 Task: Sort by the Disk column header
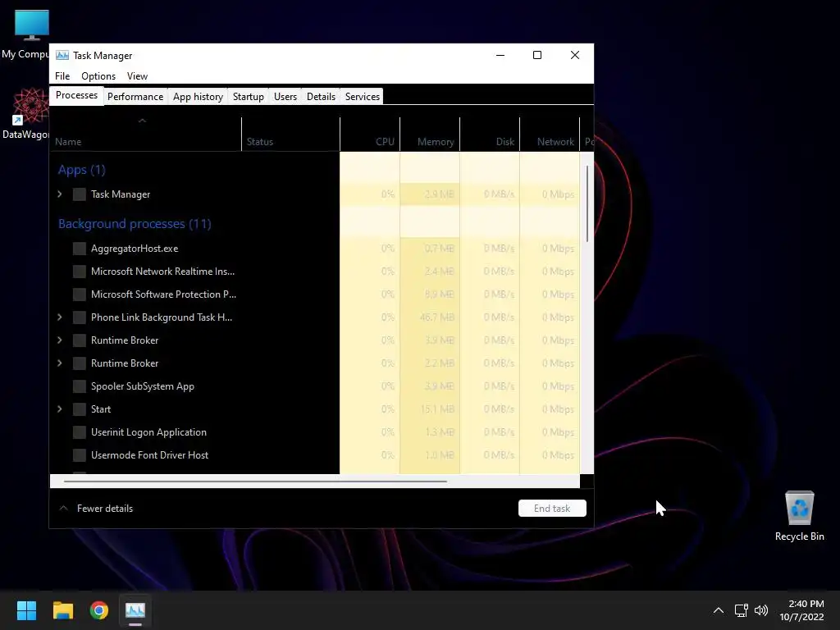(x=490, y=134)
